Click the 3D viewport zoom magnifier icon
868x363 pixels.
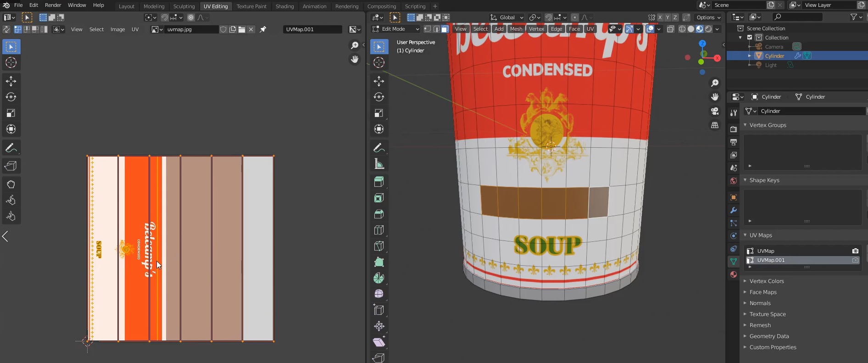coord(715,83)
